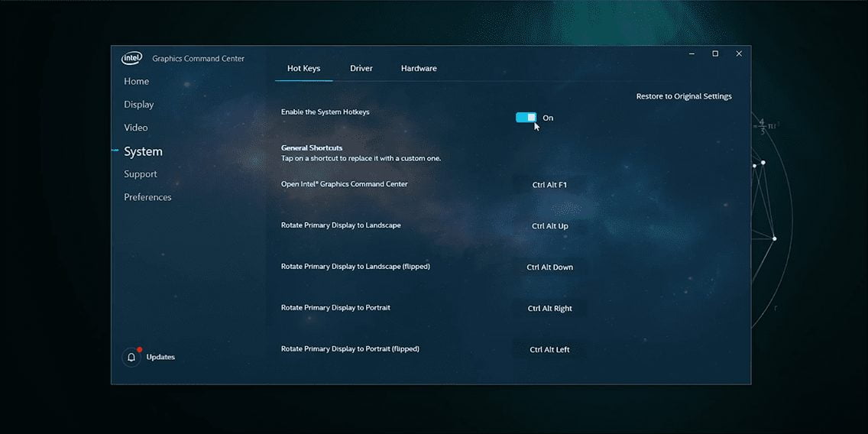The image size is (868, 434).
Task: Maximize the Graphics Command Center window
Action: click(715, 53)
